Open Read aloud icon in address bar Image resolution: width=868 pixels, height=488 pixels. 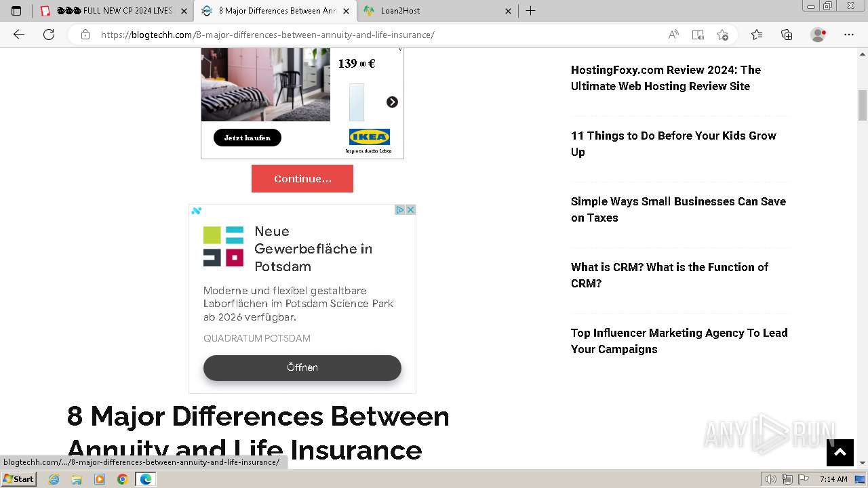click(x=673, y=35)
